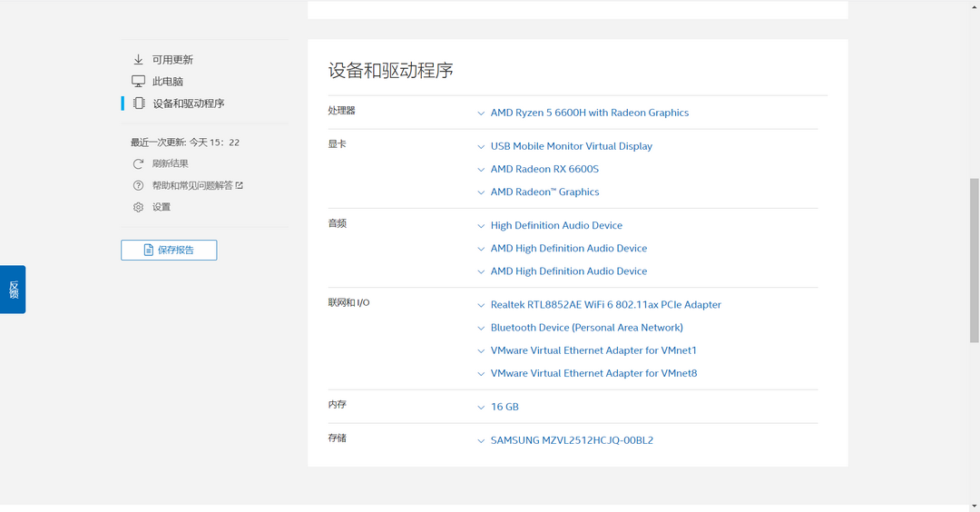Click the 最近一次更新 timestamp text
This screenshot has width=980, height=512.
(185, 143)
